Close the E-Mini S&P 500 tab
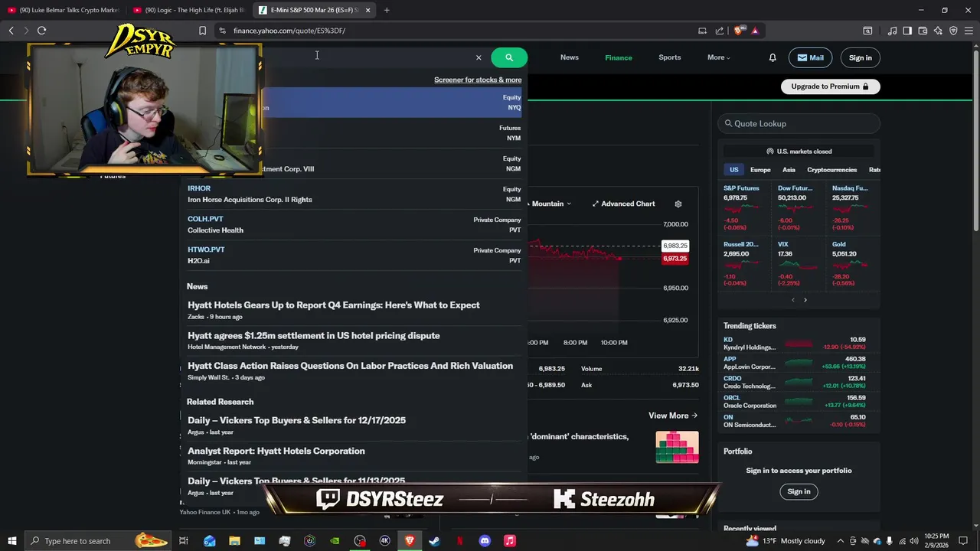 coord(368,10)
